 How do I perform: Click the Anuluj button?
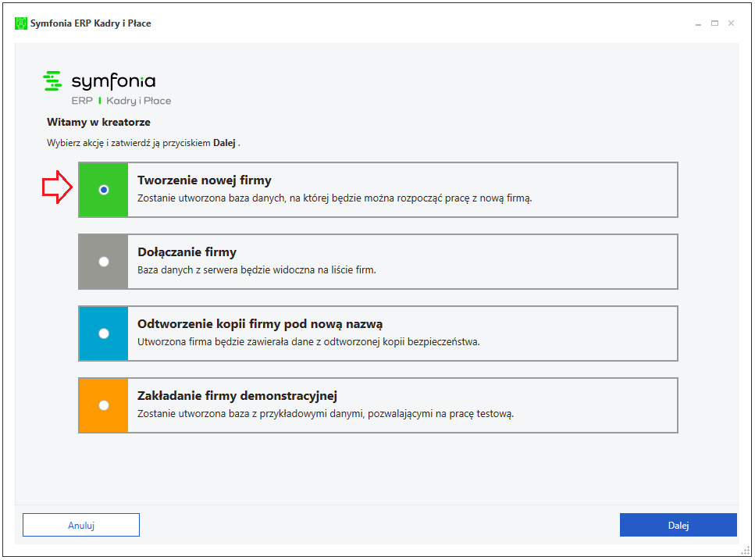[x=81, y=525]
